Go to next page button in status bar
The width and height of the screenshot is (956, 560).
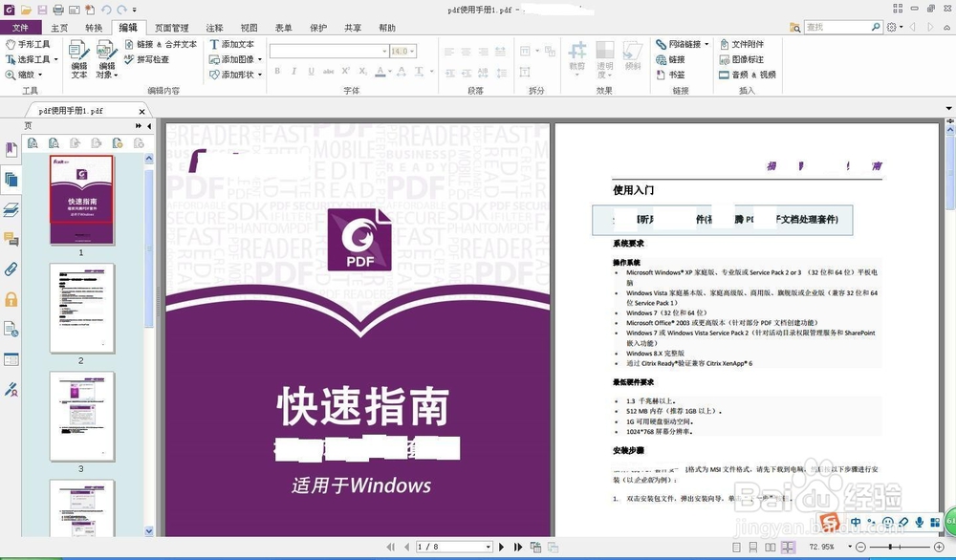coord(501,548)
